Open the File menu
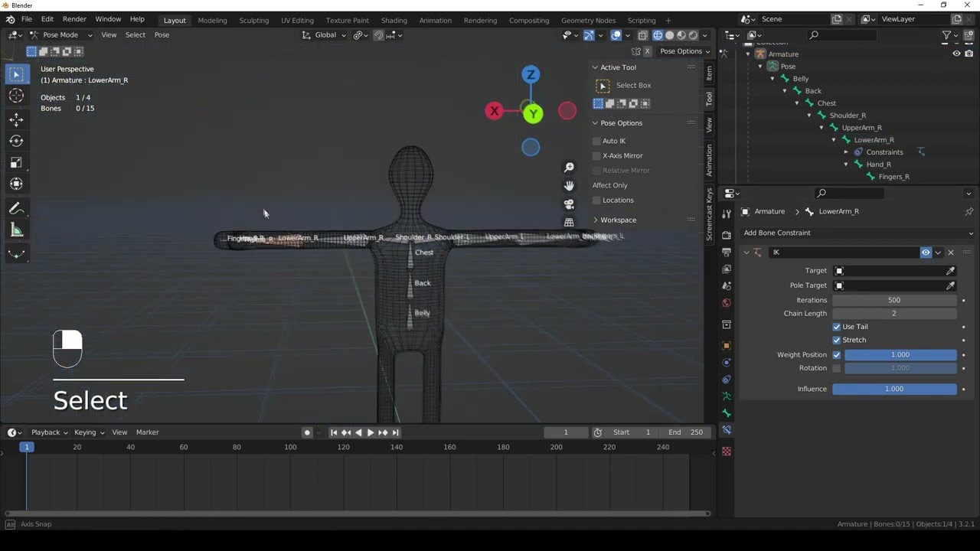The image size is (980, 551). coord(27,19)
